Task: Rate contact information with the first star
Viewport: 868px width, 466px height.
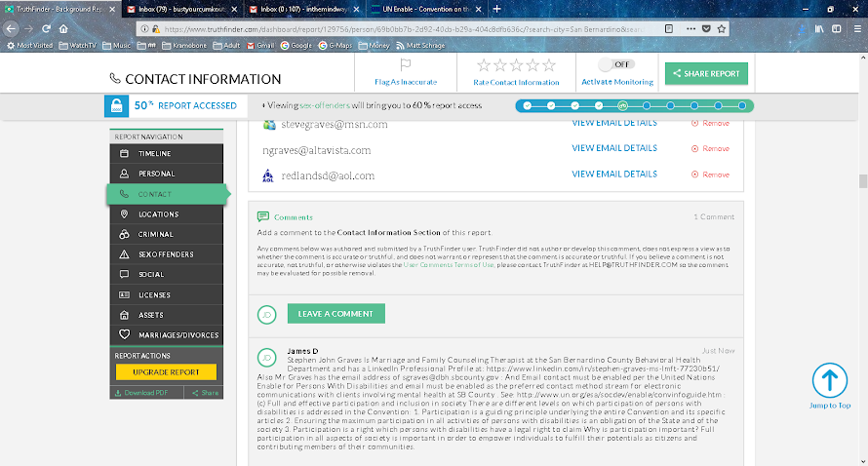Action: coord(484,65)
